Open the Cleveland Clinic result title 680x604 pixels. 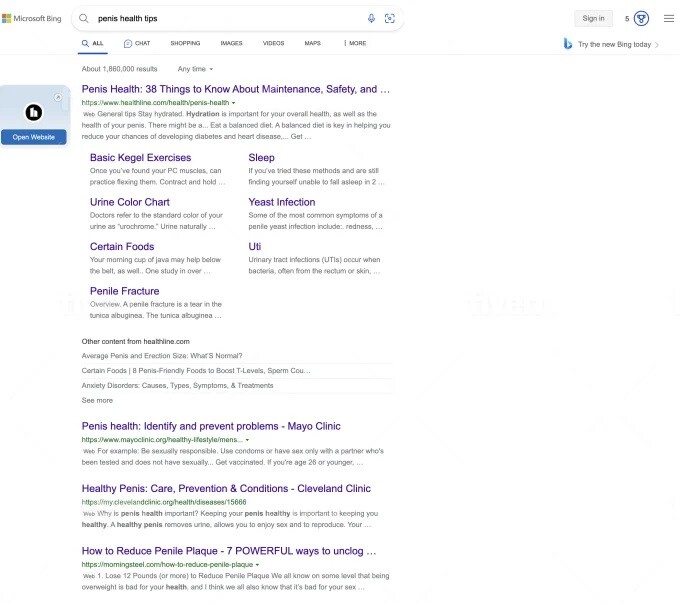click(226, 489)
